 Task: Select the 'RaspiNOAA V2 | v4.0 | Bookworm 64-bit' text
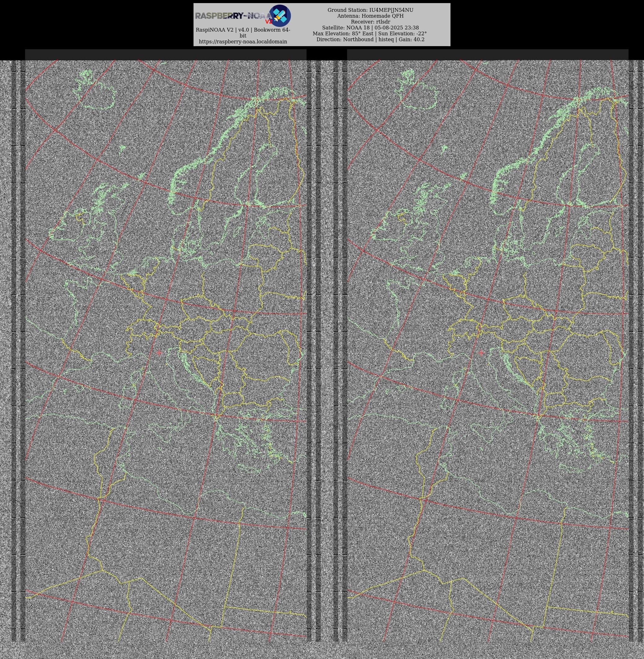pos(243,33)
